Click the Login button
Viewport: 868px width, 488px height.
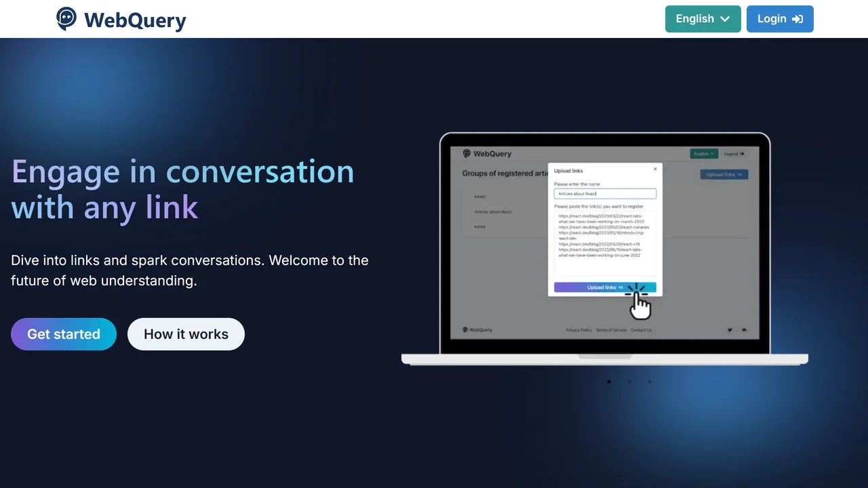(x=780, y=19)
